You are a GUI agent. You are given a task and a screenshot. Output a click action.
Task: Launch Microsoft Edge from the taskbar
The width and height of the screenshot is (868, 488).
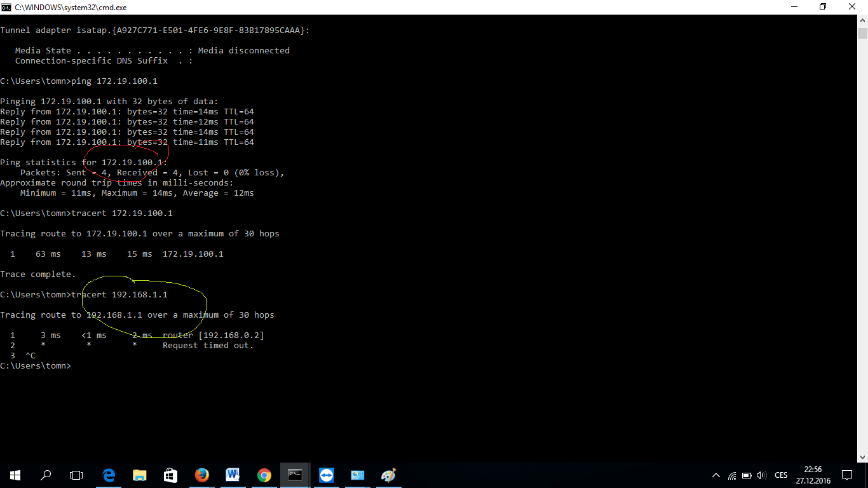109,475
